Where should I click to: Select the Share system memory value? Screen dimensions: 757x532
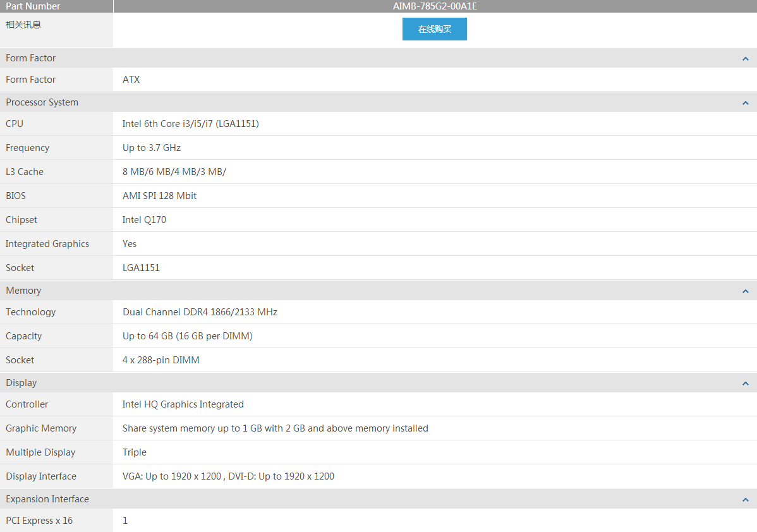[275, 428]
